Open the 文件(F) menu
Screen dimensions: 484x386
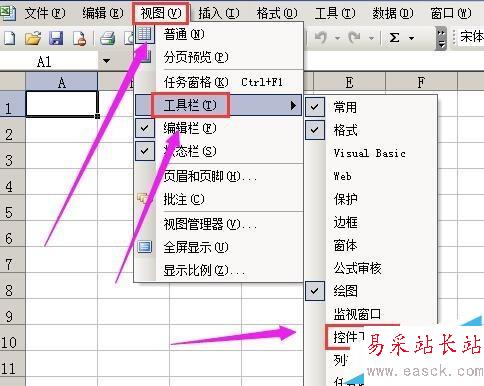point(45,13)
